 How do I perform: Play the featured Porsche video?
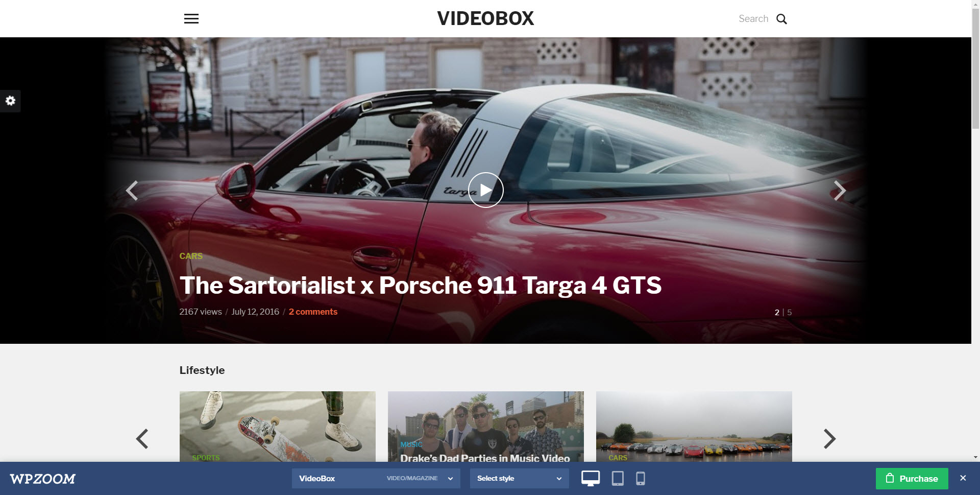(485, 190)
